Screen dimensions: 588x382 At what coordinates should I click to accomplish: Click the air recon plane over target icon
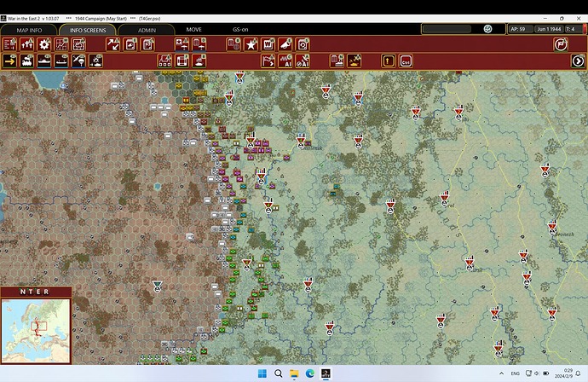coord(354,61)
